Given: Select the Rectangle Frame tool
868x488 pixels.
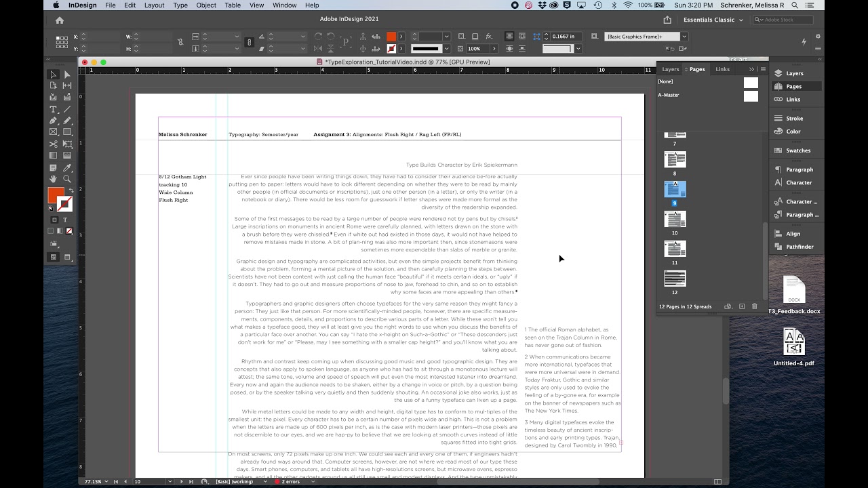Looking at the screenshot, I should 53,132.
